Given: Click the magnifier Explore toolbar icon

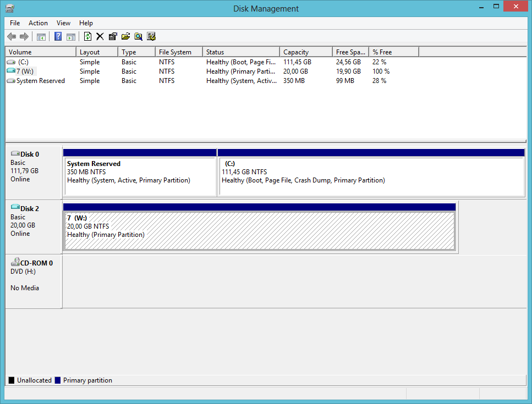Looking at the screenshot, I should [x=138, y=37].
